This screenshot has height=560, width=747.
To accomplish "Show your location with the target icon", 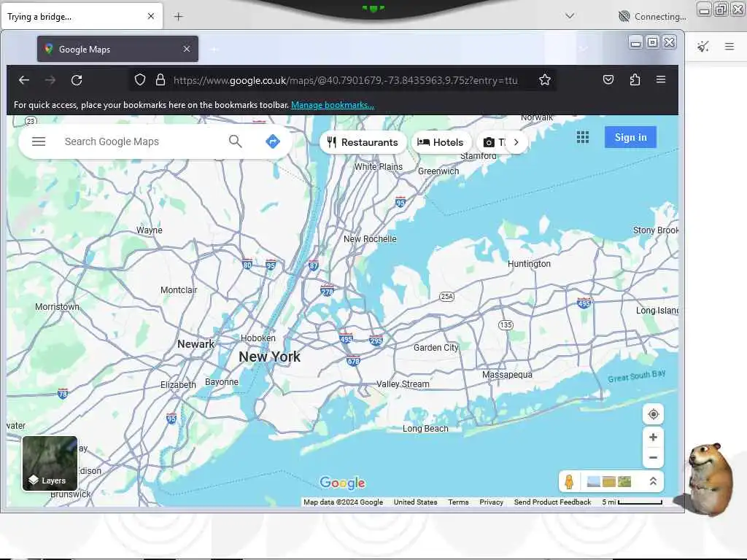I will pyautogui.click(x=653, y=414).
